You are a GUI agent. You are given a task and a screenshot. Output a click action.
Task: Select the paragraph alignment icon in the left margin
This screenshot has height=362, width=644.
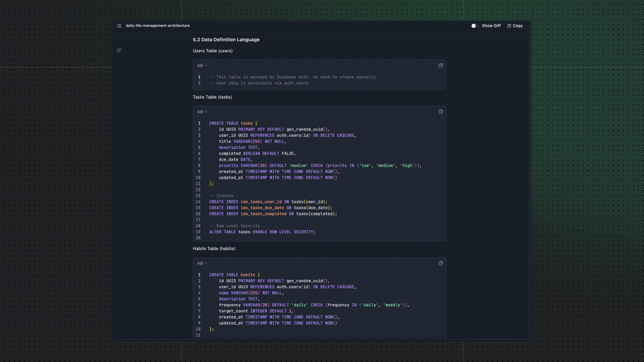(x=119, y=50)
